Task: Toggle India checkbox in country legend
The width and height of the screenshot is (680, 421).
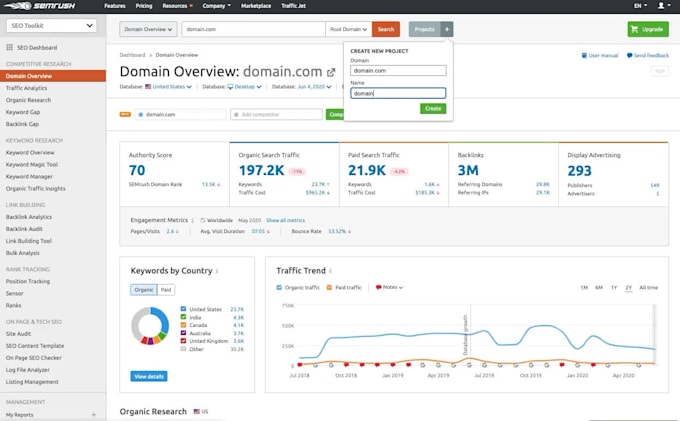Action: [183, 317]
